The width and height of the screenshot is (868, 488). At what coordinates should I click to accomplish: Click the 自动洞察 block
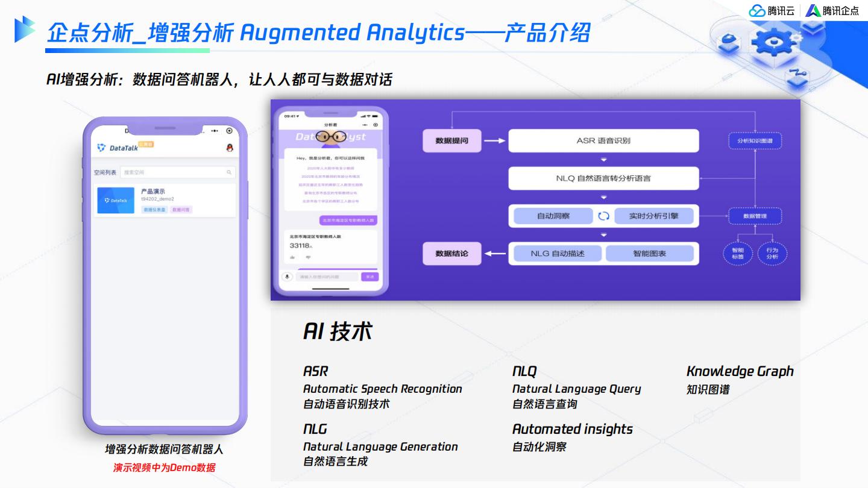tap(553, 216)
